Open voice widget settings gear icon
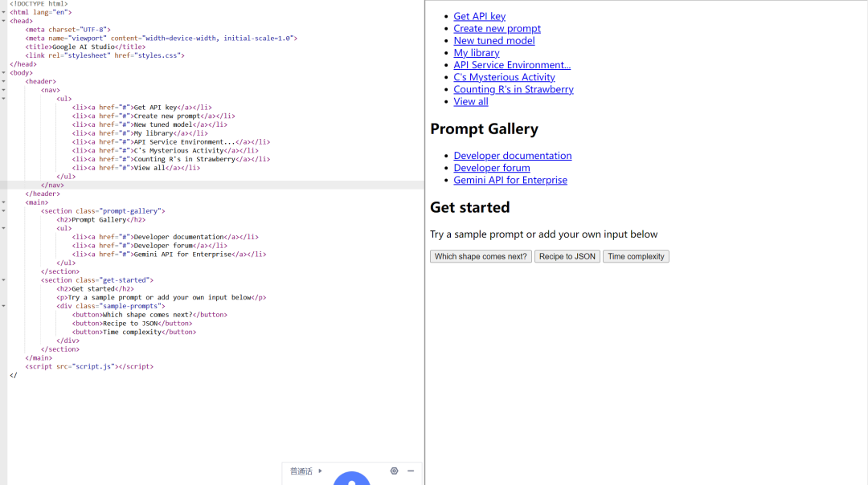The image size is (868, 485). pyautogui.click(x=394, y=471)
